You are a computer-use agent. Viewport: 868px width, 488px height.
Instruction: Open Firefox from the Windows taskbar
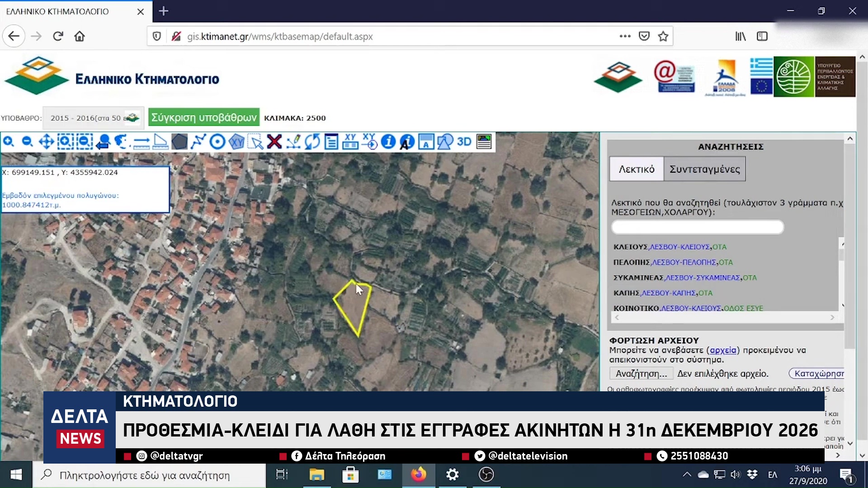tap(418, 474)
